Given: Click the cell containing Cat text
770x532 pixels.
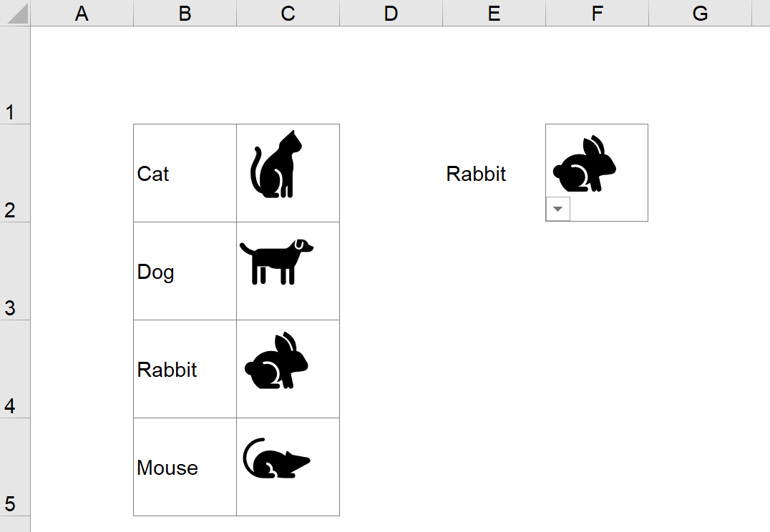Looking at the screenshot, I should [x=185, y=174].
